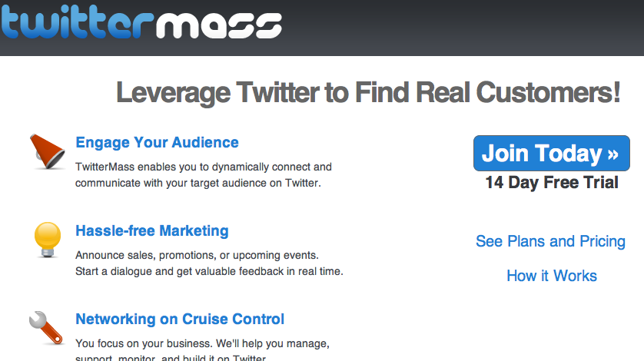644x361 pixels.
Task: Click the wrench icon beside Networking
Action: coord(46,328)
